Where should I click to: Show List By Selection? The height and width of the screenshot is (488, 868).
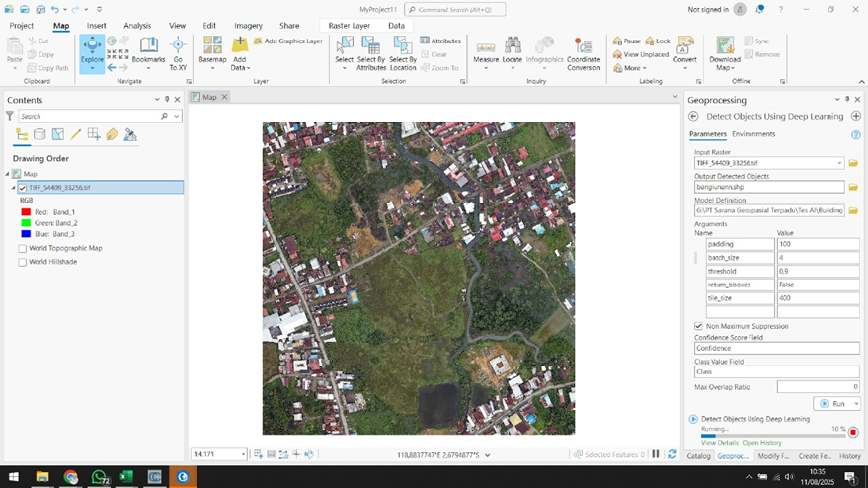point(57,134)
